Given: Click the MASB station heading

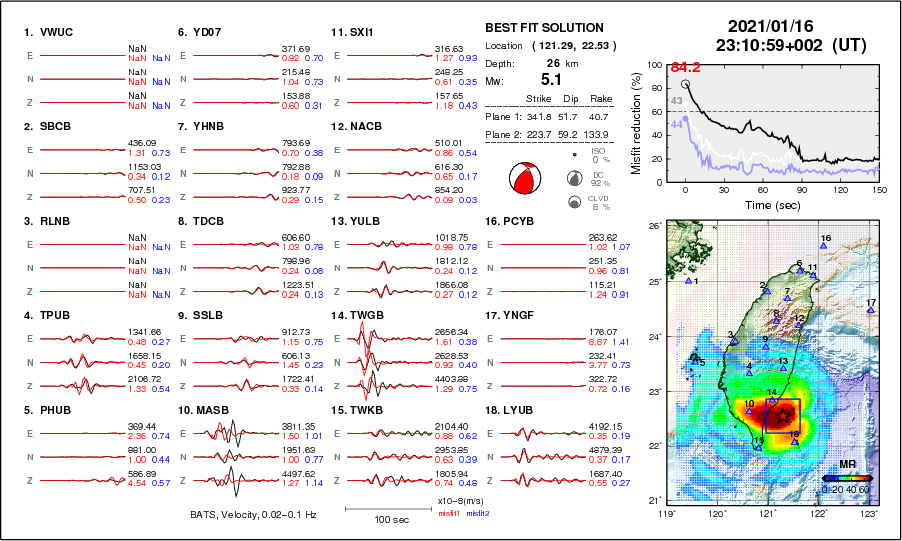Looking at the screenshot, I should [206, 410].
